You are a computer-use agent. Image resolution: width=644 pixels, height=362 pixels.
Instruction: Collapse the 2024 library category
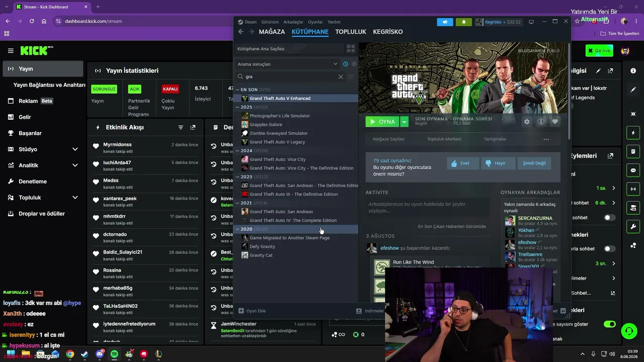pyautogui.click(x=237, y=151)
